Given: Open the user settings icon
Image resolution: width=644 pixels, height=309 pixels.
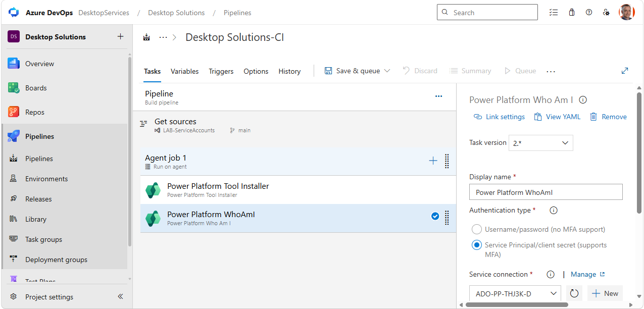Looking at the screenshot, I should click(x=606, y=13).
